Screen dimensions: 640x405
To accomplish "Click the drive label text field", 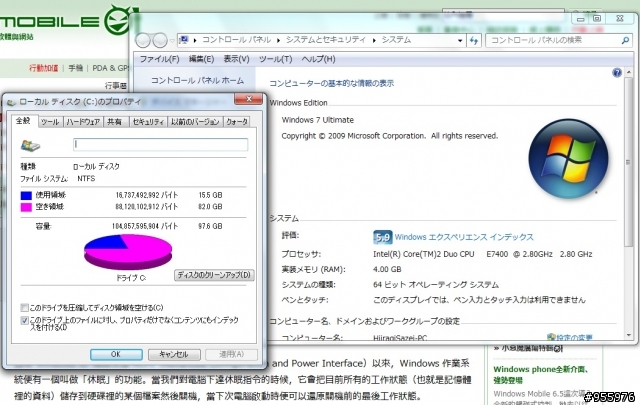I will point(160,145).
